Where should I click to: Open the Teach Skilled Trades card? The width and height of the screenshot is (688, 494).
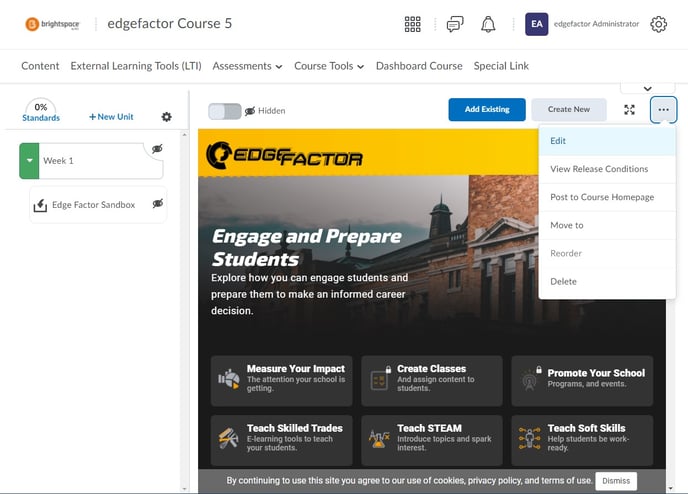pyautogui.click(x=281, y=440)
